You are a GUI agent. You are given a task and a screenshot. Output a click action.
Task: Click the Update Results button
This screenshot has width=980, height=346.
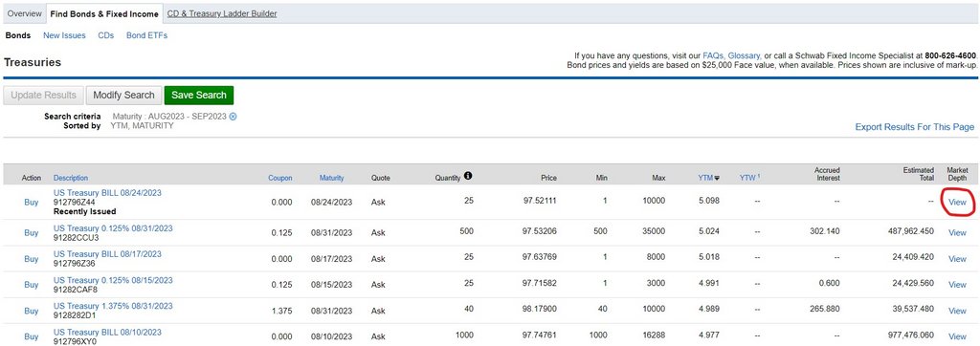[43, 95]
